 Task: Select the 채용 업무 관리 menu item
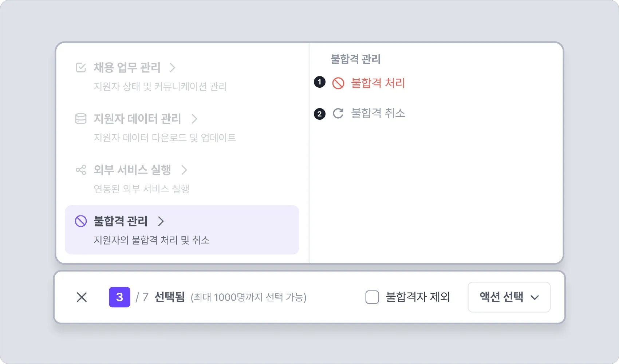[127, 68]
